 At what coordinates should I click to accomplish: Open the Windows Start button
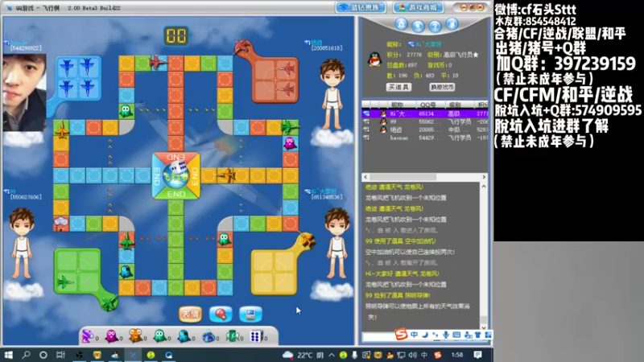tap(8, 355)
